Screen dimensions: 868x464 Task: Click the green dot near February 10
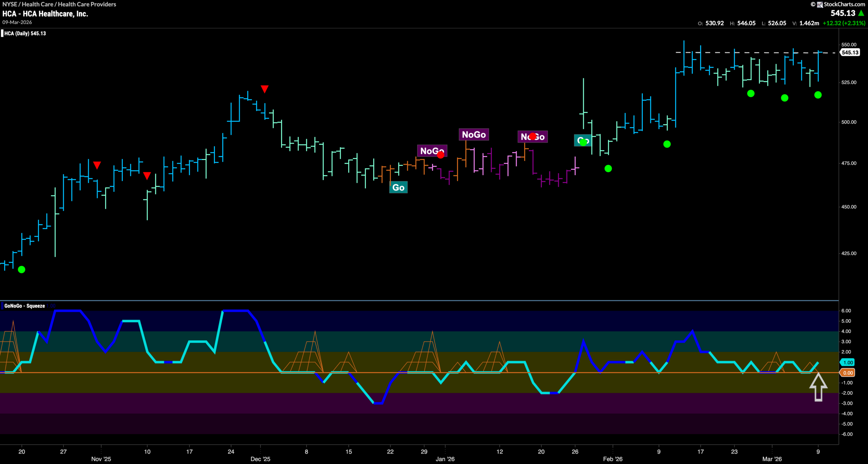click(x=667, y=144)
